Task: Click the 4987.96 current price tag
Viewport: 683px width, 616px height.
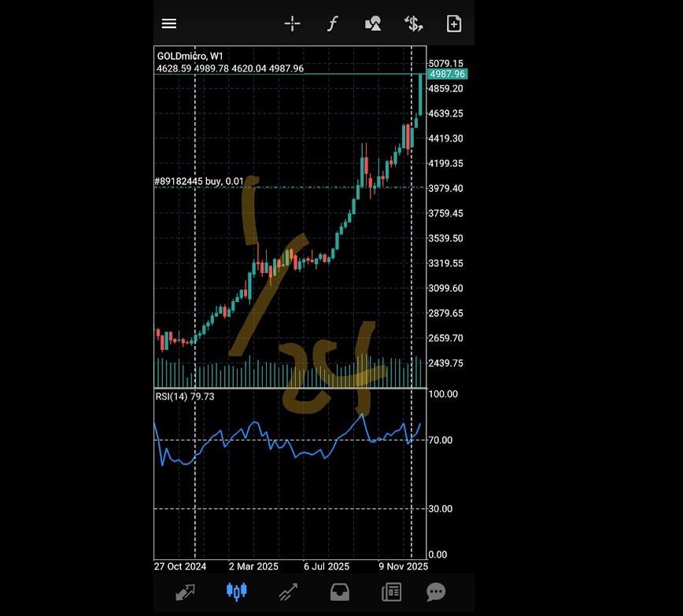Action: (447, 74)
